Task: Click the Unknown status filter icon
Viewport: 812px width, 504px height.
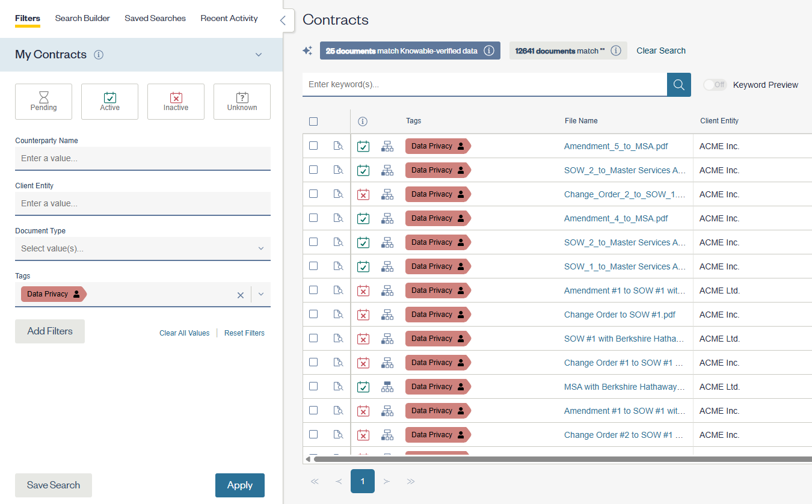Action: [242, 102]
